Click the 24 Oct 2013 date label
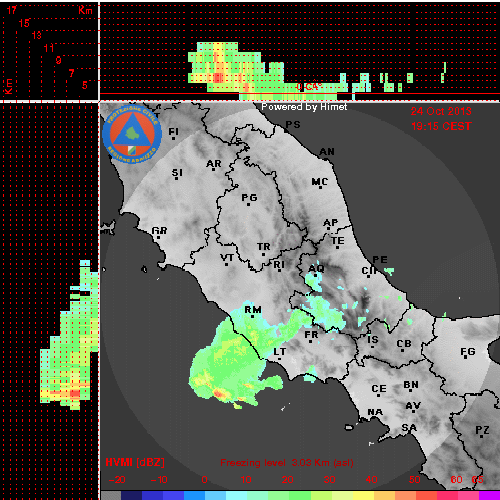Screen dimensions: 500x500 441,111
